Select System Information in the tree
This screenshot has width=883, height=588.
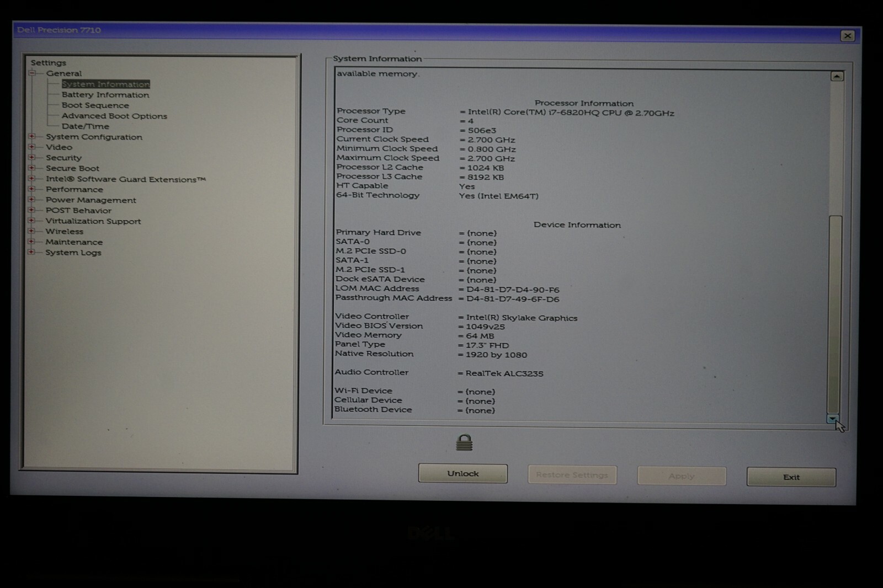(105, 84)
